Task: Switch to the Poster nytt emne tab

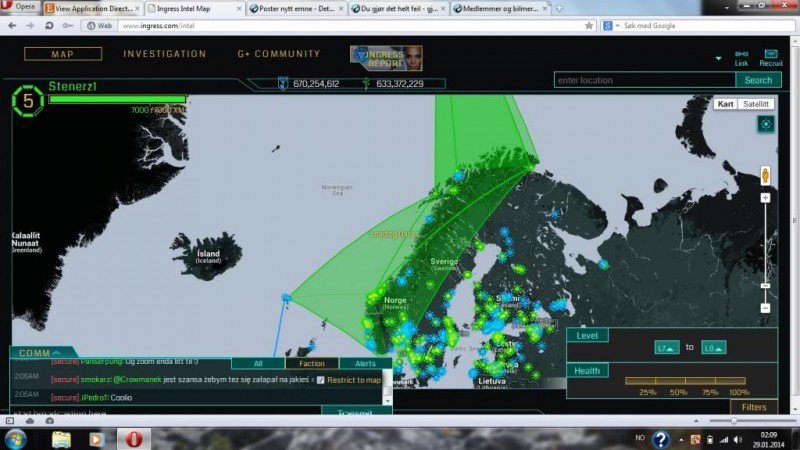Action: coord(296,9)
